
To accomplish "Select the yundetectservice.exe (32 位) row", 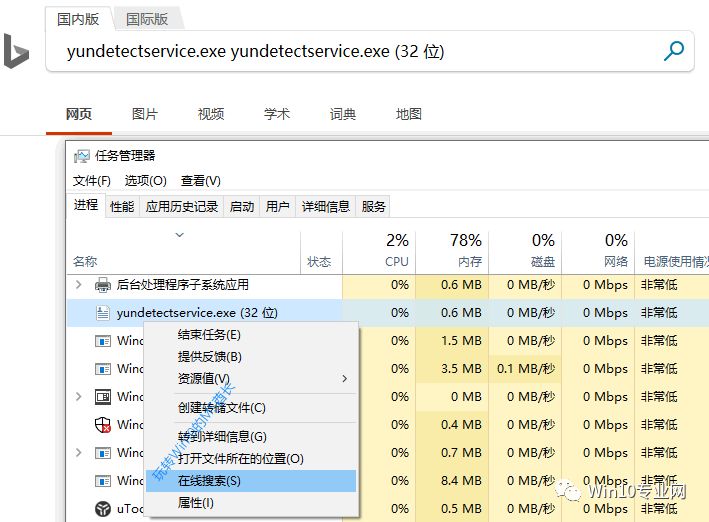I will [388, 313].
